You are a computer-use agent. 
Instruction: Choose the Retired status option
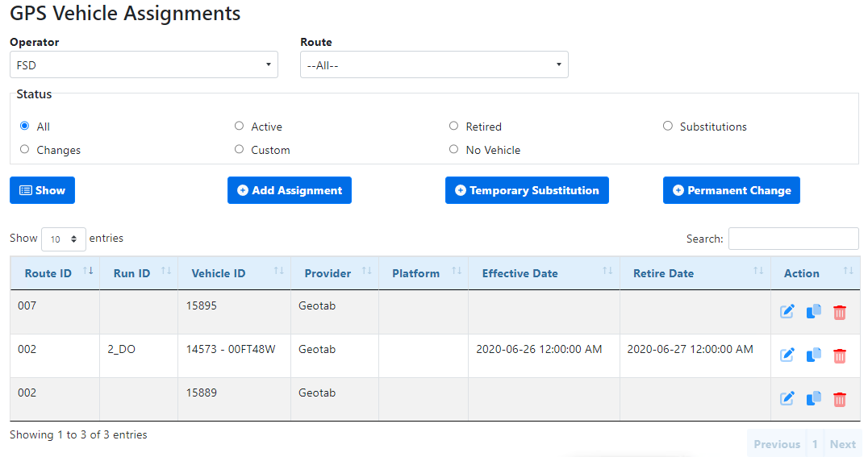pos(453,127)
